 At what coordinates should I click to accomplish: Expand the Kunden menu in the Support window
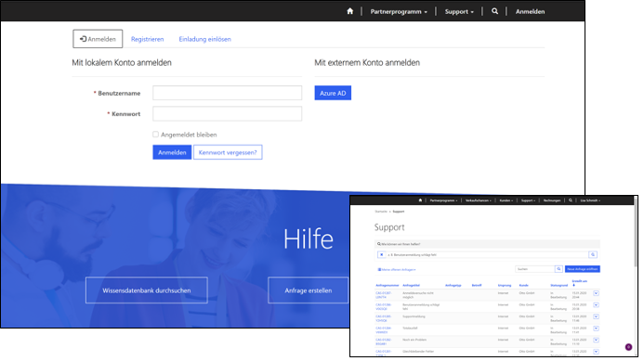(506, 200)
